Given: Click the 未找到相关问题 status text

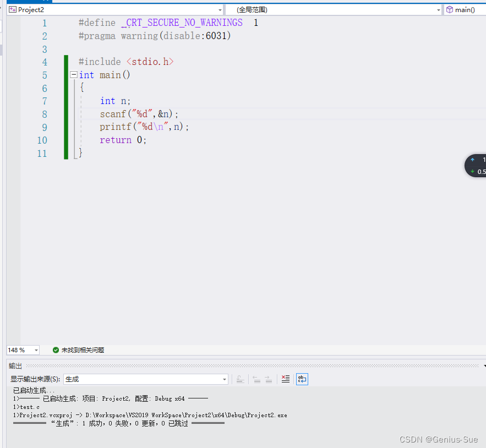Looking at the screenshot, I should [83, 350].
